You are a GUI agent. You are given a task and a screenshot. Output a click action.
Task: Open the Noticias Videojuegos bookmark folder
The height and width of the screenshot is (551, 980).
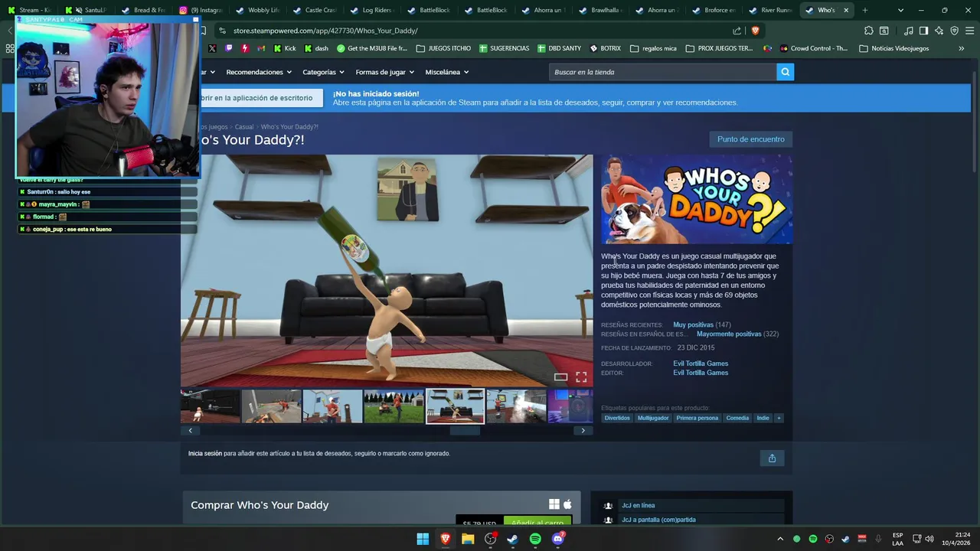(893, 48)
